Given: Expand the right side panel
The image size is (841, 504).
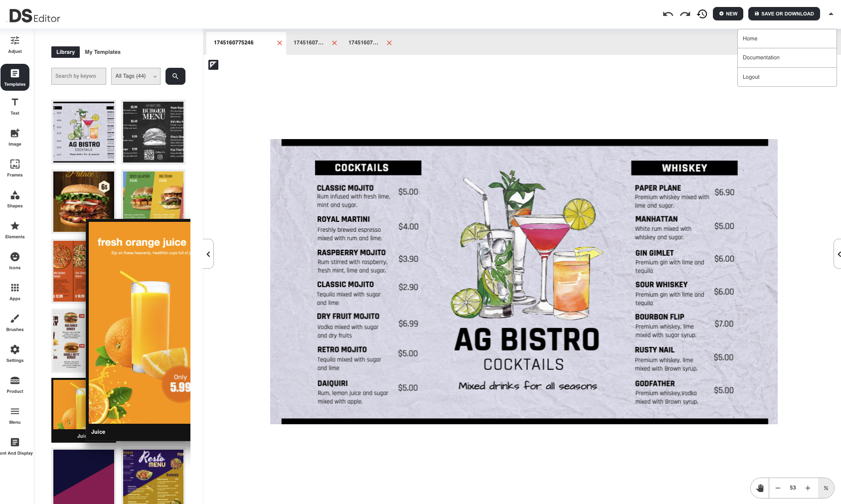Looking at the screenshot, I should pyautogui.click(x=838, y=254).
